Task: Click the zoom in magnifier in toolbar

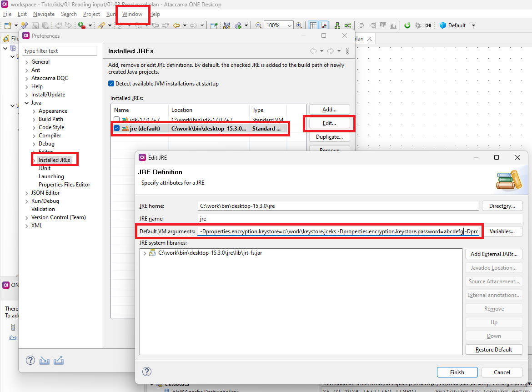Action: (x=299, y=25)
